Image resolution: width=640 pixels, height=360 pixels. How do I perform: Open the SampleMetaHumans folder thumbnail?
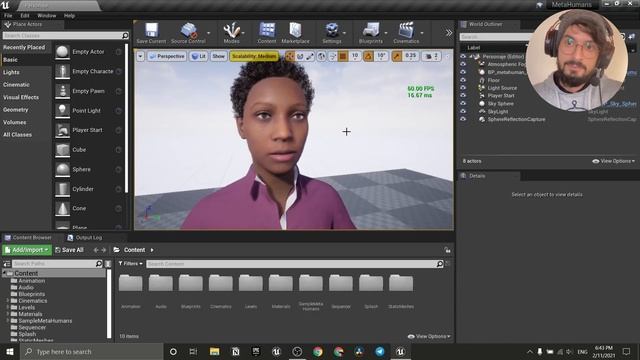311,283
